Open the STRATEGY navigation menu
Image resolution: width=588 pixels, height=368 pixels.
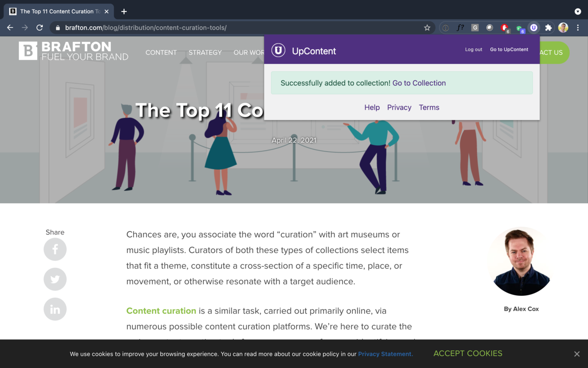pyautogui.click(x=205, y=52)
